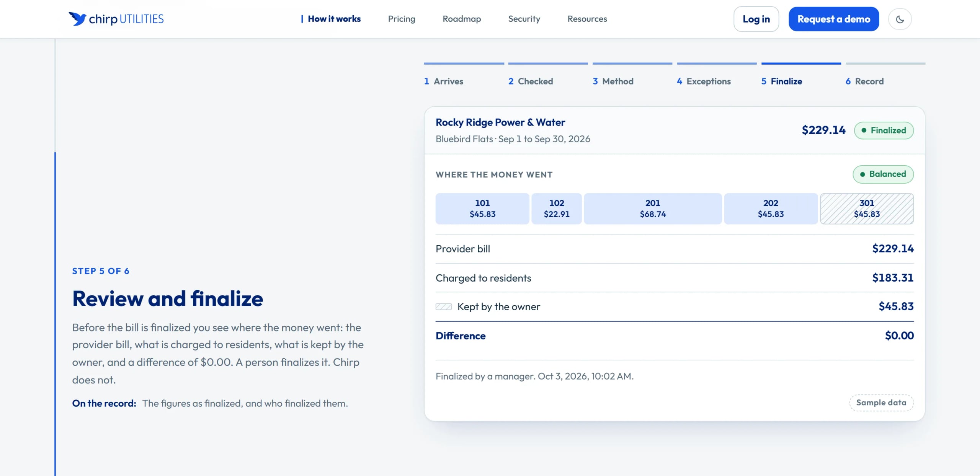Open the Roadmap link

[x=461, y=19]
